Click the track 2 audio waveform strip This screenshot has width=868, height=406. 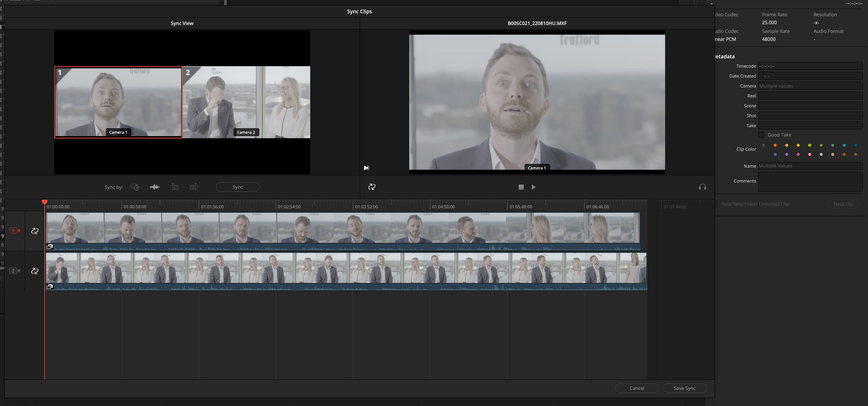coord(346,287)
